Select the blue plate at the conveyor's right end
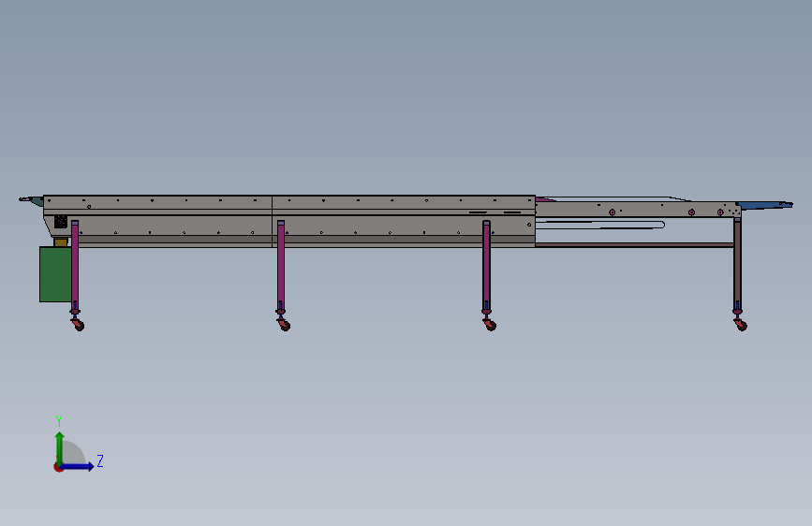812x526 pixels. coord(764,206)
